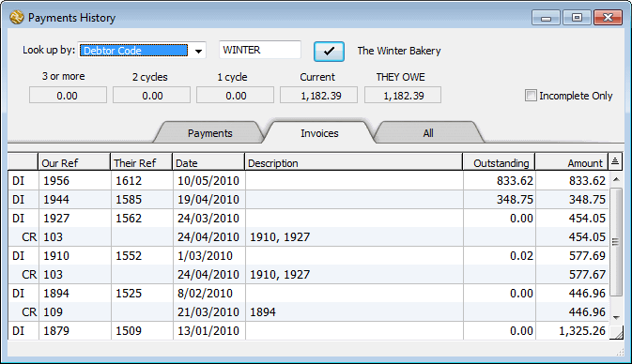Click Amount value 446.96 in row 1894
Screen dimensions: 632x364
point(587,293)
